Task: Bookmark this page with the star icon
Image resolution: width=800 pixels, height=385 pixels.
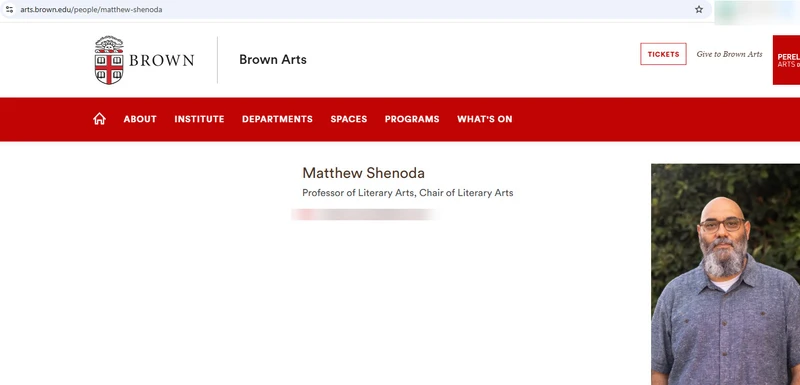Action: click(698, 9)
